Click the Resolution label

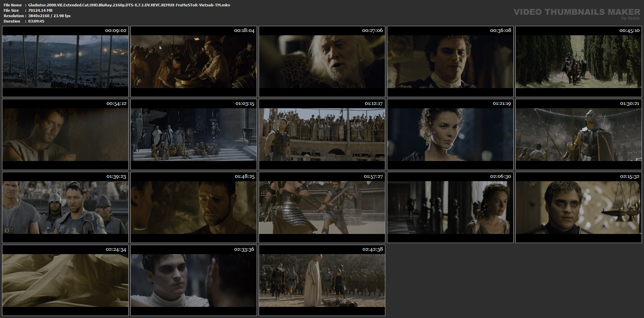tap(13, 16)
